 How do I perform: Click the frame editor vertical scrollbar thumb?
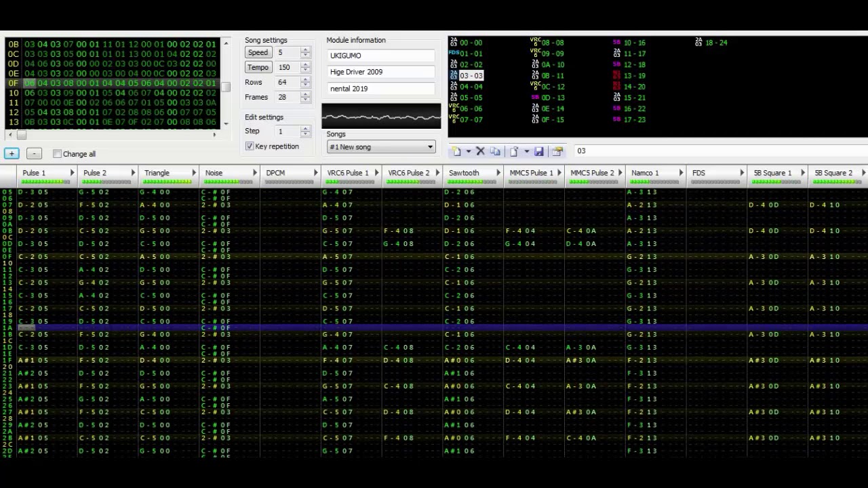click(226, 87)
